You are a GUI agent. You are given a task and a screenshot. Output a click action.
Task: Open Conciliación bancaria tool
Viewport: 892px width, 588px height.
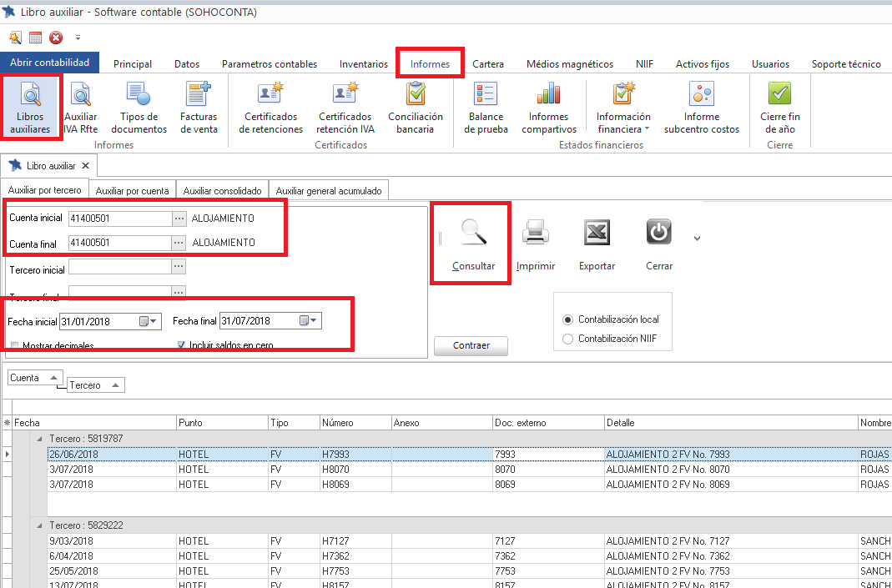pos(416,107)
